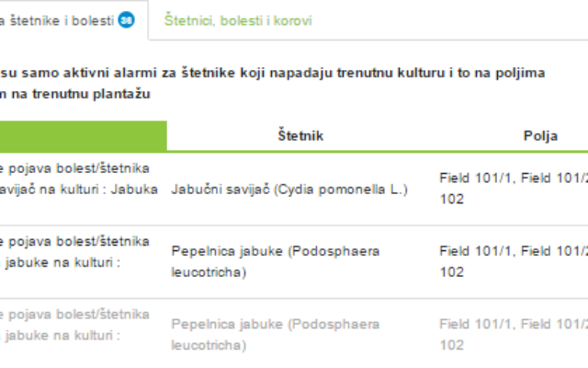Sort by the Štetnik column header

pyautogui.click(x=300, y=135)
